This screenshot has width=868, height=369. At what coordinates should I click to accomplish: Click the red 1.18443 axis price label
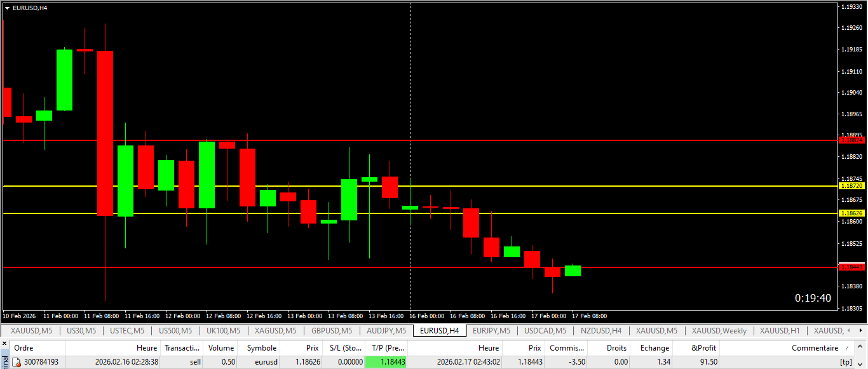coord(851,267)
